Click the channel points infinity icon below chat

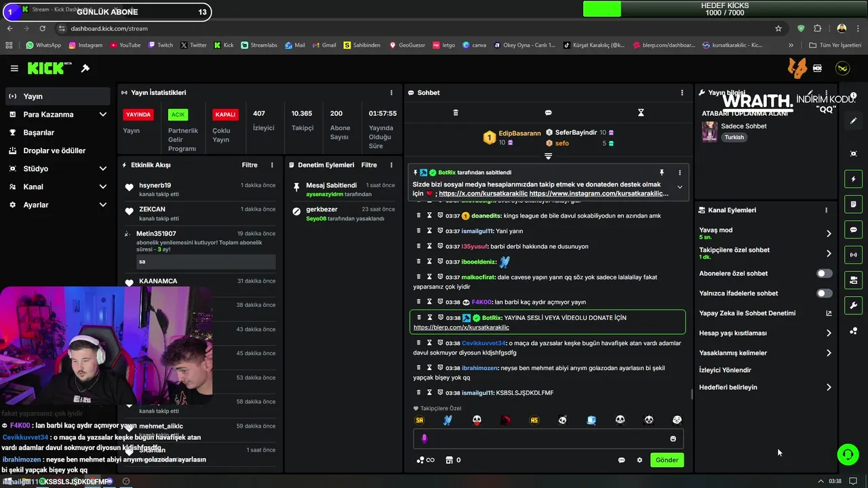click(x=426, y=460)
